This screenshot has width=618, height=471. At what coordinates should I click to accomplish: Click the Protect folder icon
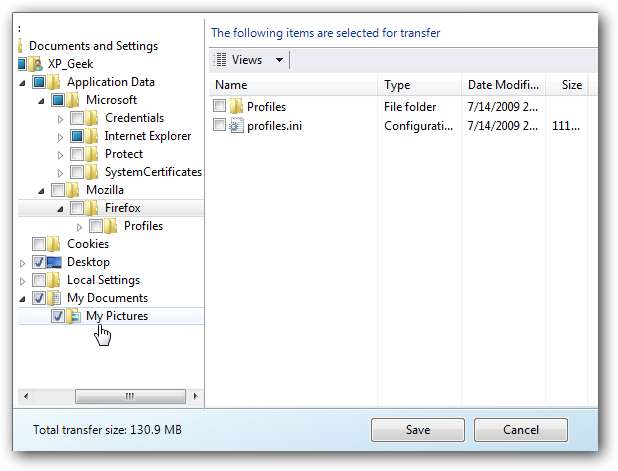91,154
